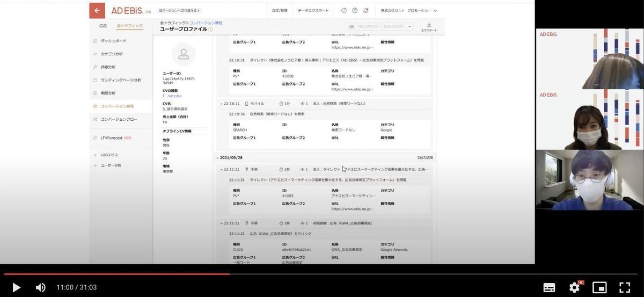Click the ID a5e4b7b8ab21e1 value
The height and width of the screenshot is (297, 644).
click(296, 250)
